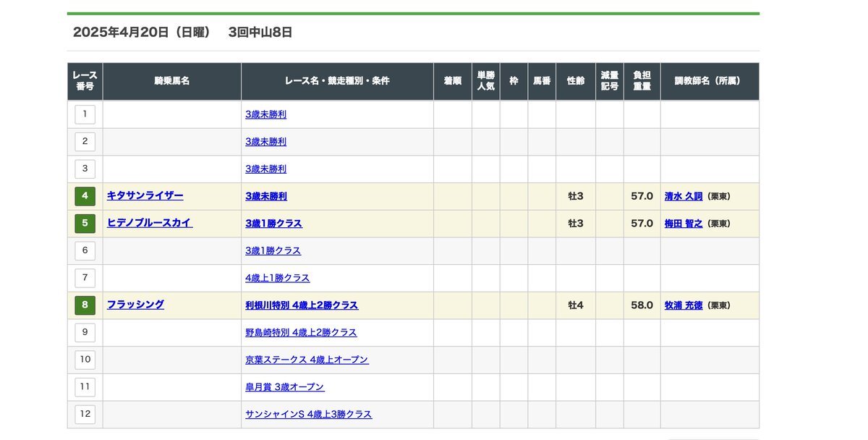The height and width of the screenshot is (440, 868).
Task: Open race 4 link 3歳未勝利
Action: point(266,196)
